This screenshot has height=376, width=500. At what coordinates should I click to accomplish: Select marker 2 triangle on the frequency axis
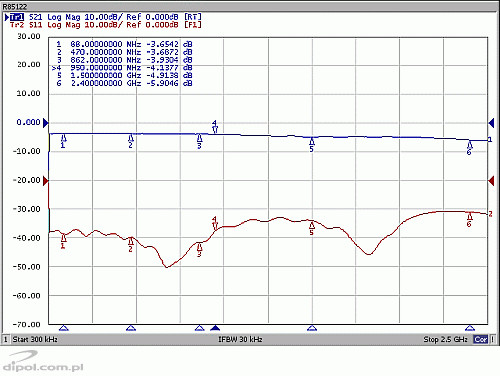coord(131,328)
